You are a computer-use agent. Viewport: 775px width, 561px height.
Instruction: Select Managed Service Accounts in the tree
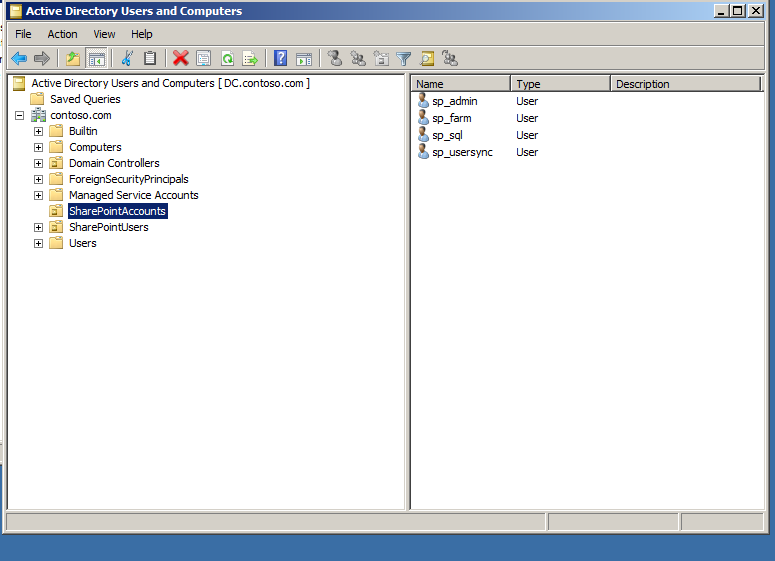pos(133,195)
